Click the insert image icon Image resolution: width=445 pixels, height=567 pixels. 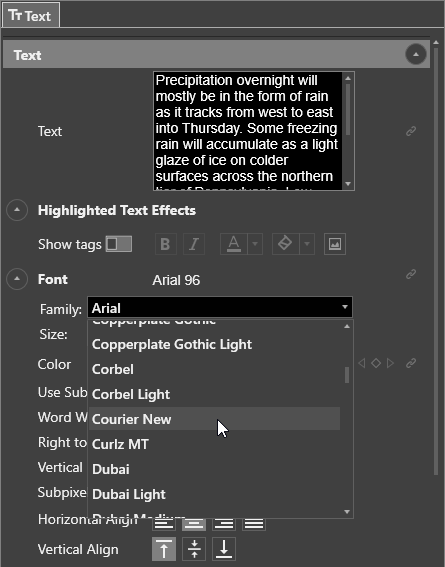335,244
